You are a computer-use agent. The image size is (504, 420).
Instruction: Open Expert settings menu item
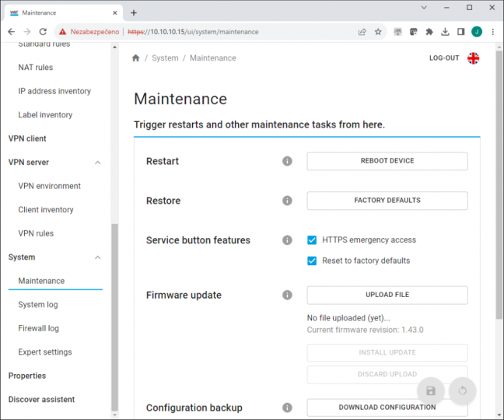pyautogui.click(x=44, y=352)
